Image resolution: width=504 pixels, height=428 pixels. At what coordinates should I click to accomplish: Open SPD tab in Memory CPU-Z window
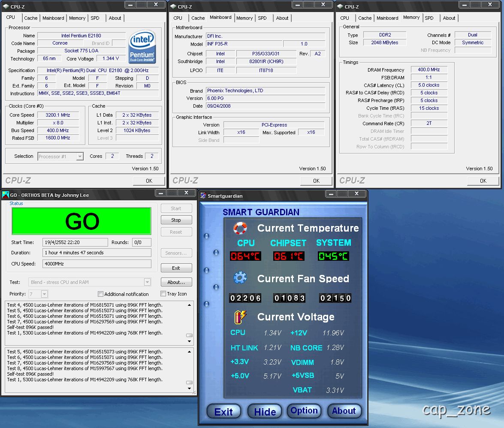tap(429, 18)
